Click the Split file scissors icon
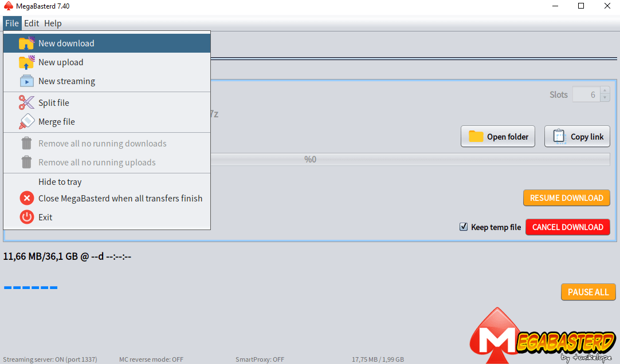Viewport: 620px width, 364px height. tap(26, 102)
